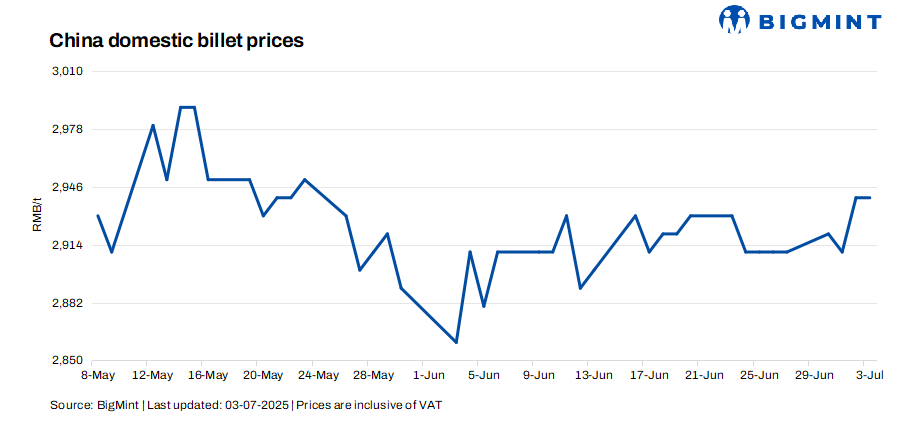Click the BigMint logo icon

click(x=735, y=20)
